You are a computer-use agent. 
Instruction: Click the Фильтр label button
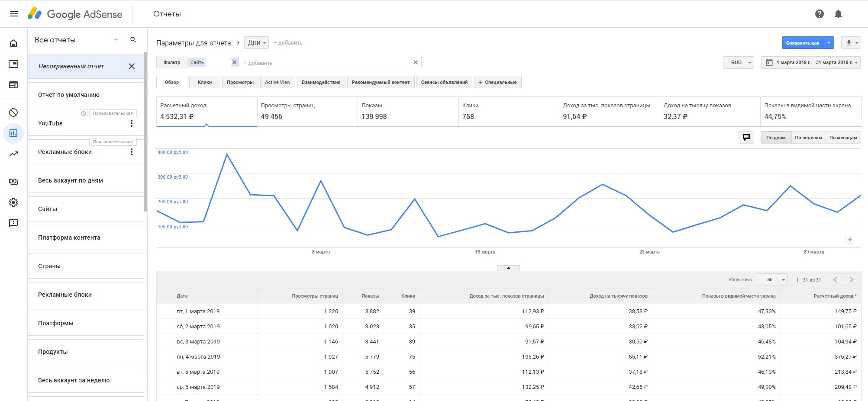(172, 62)
